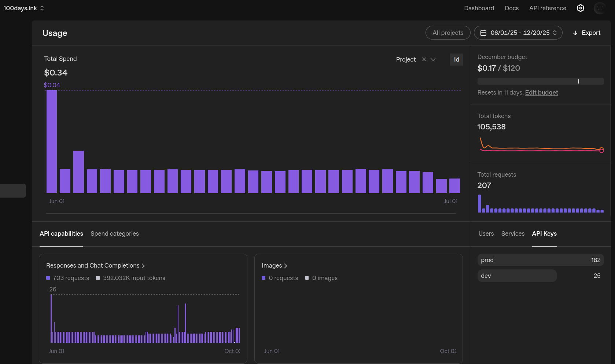Screen dimensions: 615x364
Task: Select the prod API key row
Action: click(x=540, y=260)
